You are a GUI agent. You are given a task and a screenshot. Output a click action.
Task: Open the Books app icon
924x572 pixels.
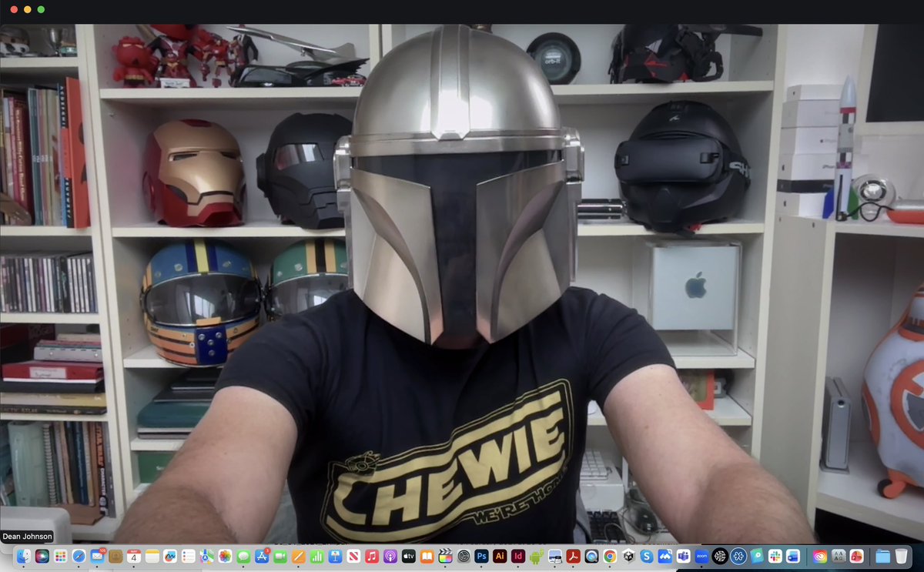point(427,556)
